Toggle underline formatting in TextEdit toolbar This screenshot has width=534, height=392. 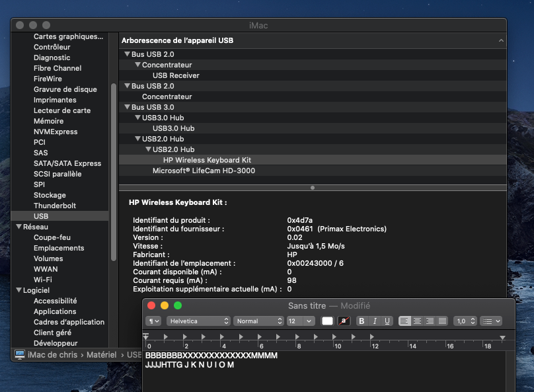click(387, 321)
